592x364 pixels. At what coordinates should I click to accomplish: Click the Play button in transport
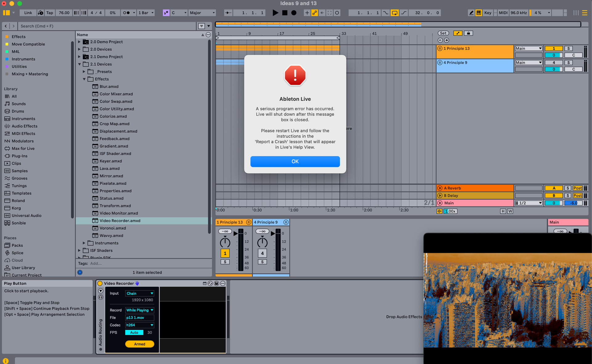tap(275, 13)
